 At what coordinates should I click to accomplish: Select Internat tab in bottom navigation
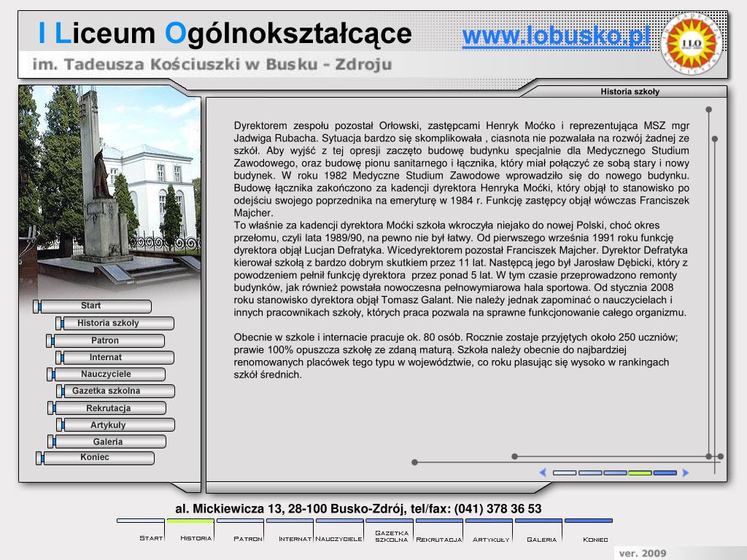[x=290, y=530]
